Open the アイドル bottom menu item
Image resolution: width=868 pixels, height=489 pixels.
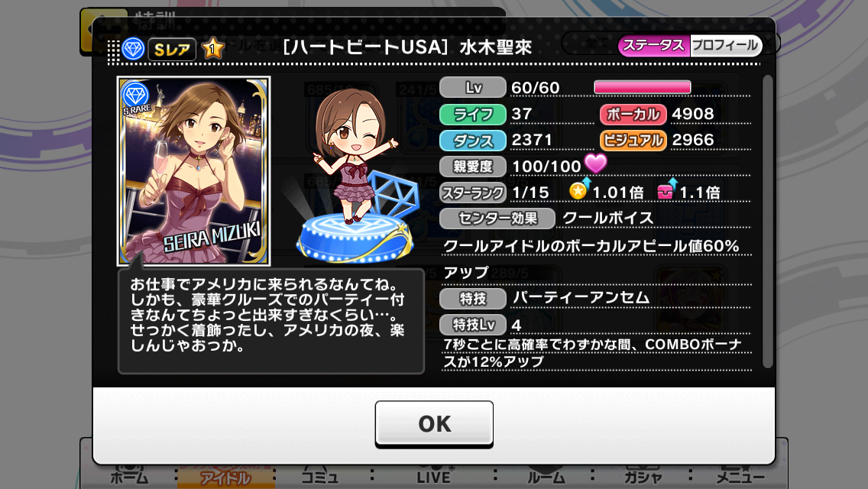(x=226, y=478)
